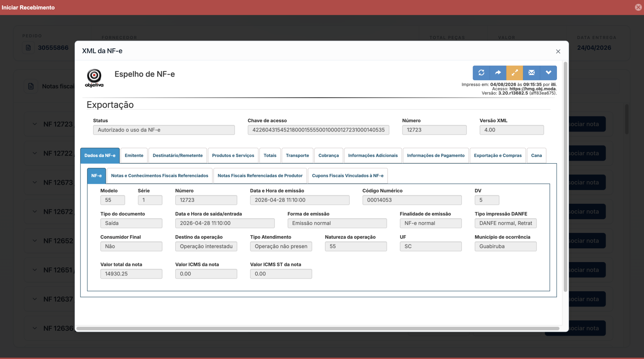Image resolution: width=644 pixels, height=359 pixels.
Task: Open the Exportação e Compras tab
Action: [498, 156]
